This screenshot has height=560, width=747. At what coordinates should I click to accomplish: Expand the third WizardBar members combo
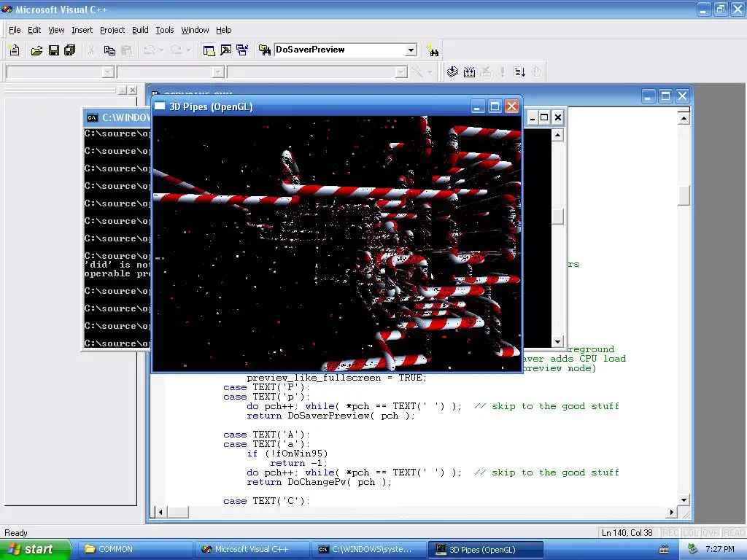[x=401, y=72]
